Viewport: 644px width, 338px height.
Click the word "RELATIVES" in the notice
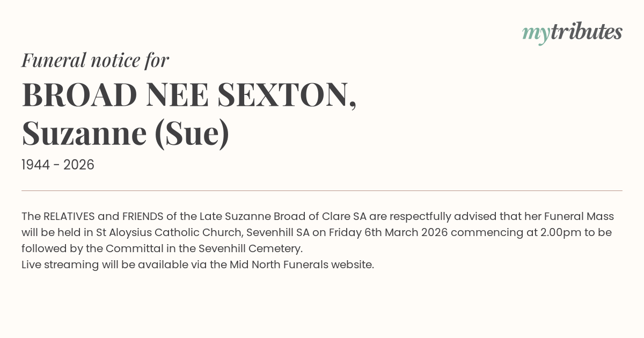(x=69, y=217)
